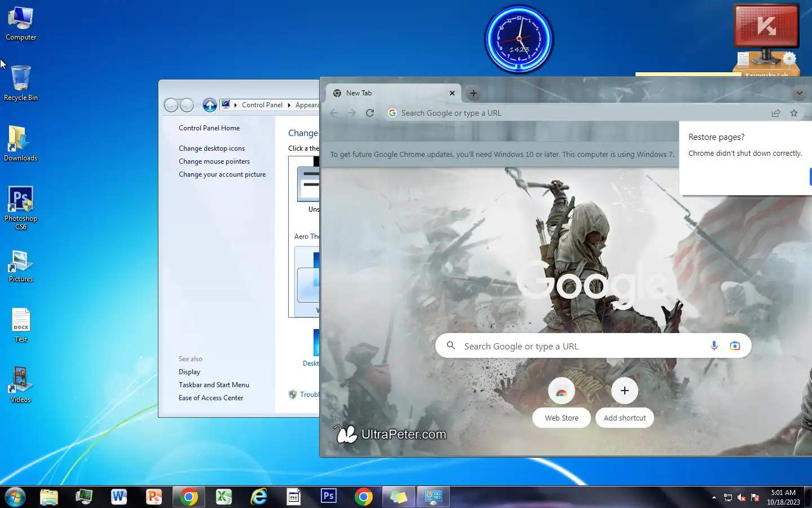Screen dimensions: 812x508
Task: Expand the breadcrumb arrow after Control Panel
Action: point(289,105)
